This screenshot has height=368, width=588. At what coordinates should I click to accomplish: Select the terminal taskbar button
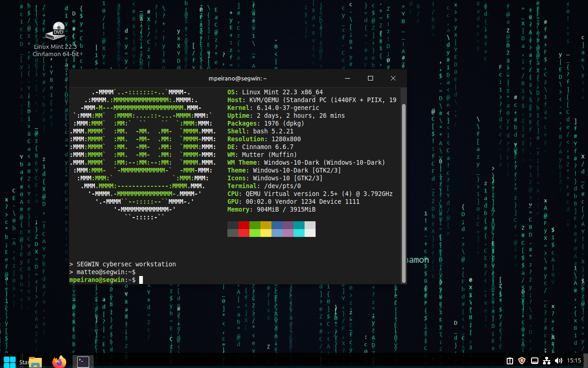(83, 362)
